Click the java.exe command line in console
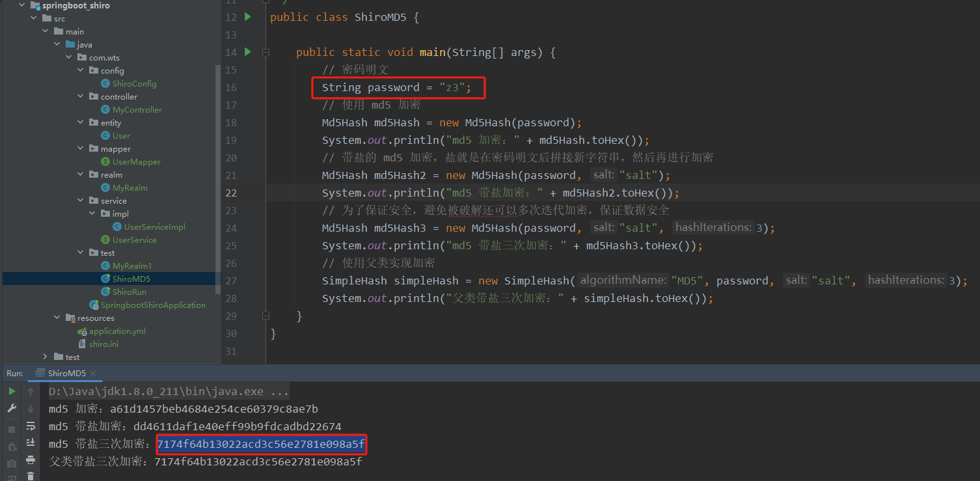The image size is (980, 481). [169, 392]
